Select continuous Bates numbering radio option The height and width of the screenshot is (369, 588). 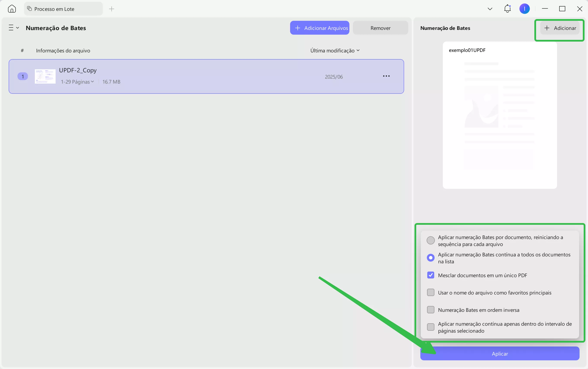click(x=431, y=258)
